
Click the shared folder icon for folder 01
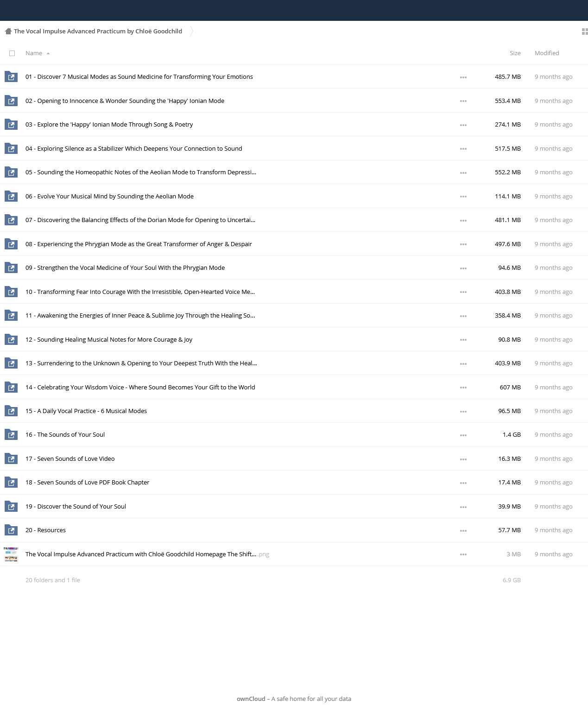[11, 77]
